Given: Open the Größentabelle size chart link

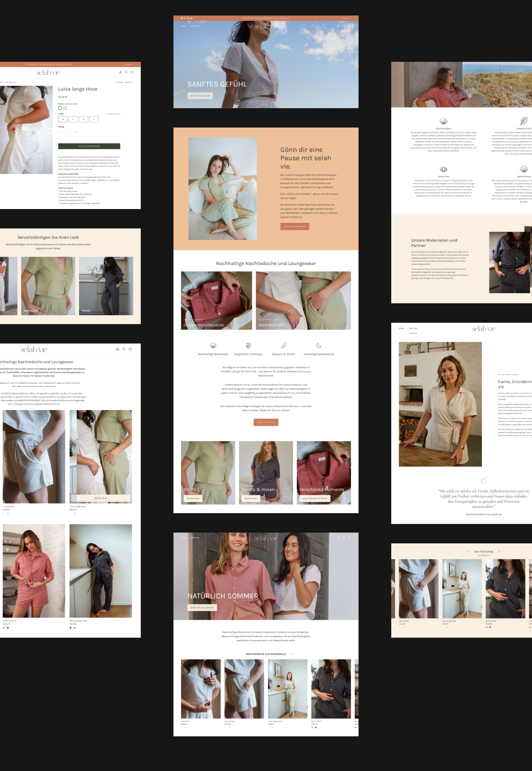Looking at the screenshot, I should [x=113, y=114].
